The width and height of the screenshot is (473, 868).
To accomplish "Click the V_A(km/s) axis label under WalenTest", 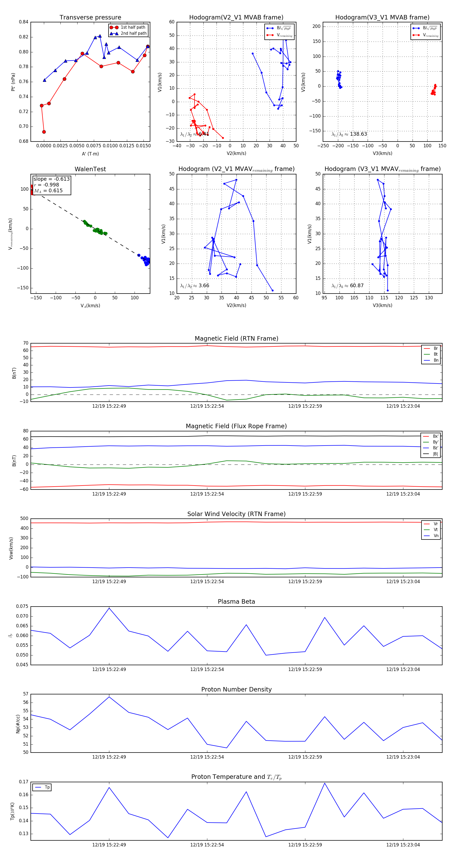I will [90, 306].
